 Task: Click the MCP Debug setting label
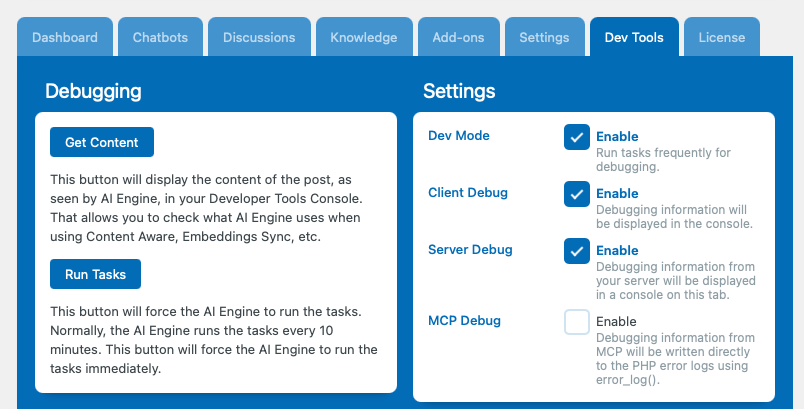[x=465, y=321]
